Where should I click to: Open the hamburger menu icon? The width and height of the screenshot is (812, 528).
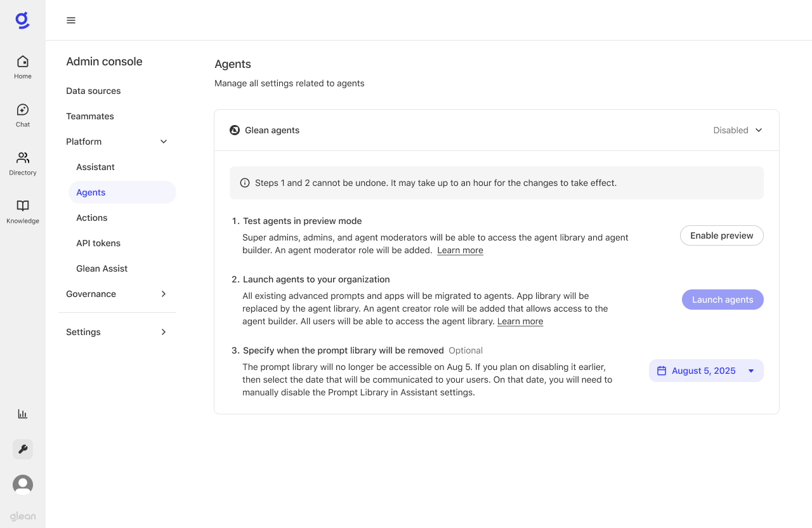coord(71,20)
